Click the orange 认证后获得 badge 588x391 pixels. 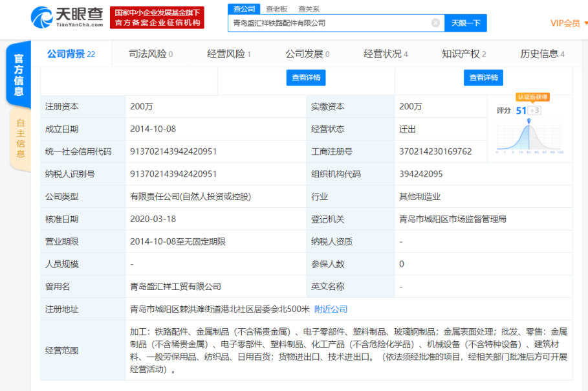532,97
